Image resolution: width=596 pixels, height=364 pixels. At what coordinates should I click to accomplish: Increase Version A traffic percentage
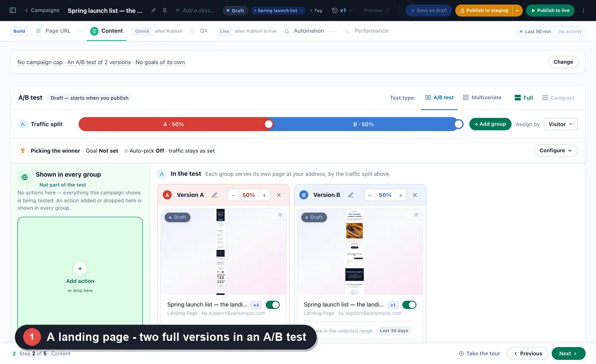coord(264,195)
